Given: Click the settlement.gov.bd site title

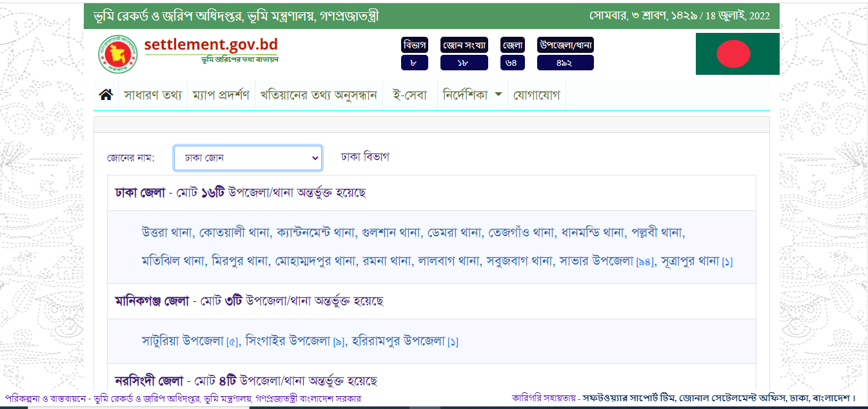Looking at the screenshot, I should (x=211, y=45).
